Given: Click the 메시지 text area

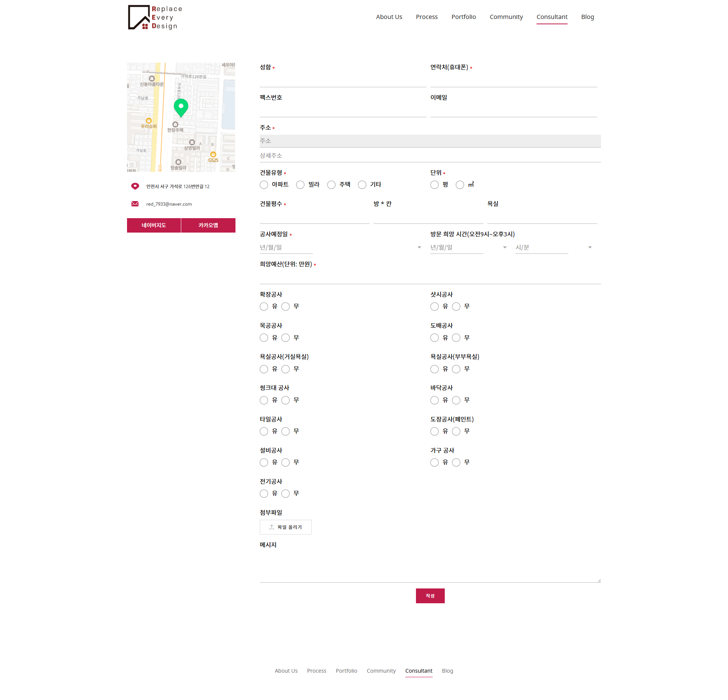Looking at the screenshot, I should [430, 567].
